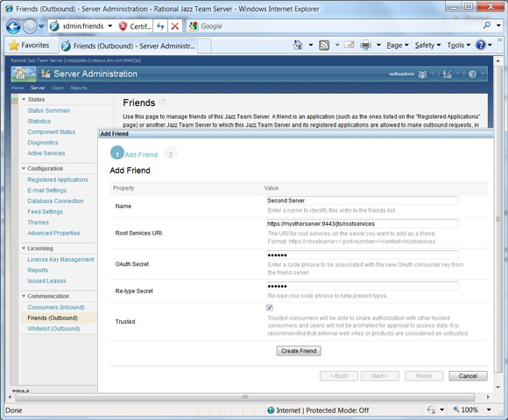Open the Users navigation tab

click(x=58, y=87)
